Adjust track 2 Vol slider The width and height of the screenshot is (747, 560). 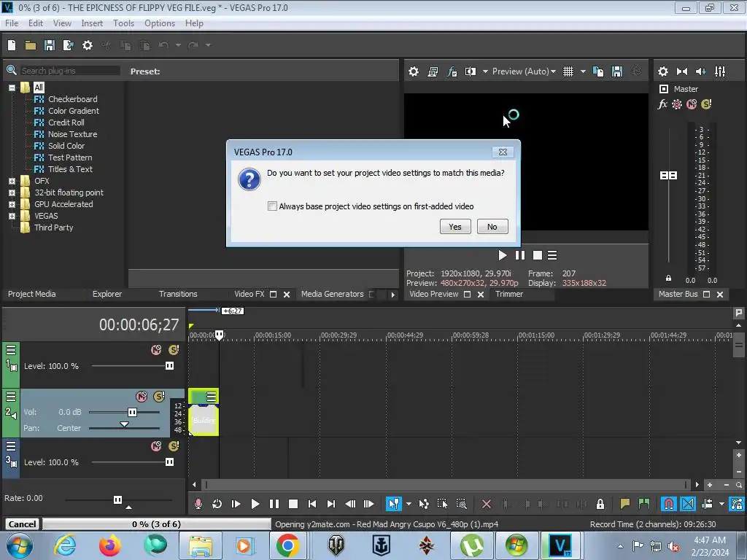[133, 413]
